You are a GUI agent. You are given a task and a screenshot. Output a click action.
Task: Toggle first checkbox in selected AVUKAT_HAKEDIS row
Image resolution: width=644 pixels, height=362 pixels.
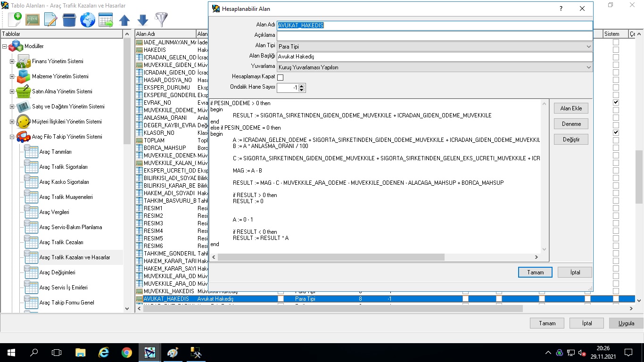click(281, 299)
